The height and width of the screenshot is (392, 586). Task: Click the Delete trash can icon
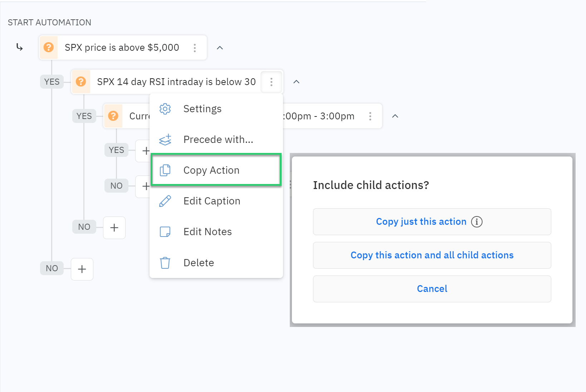pos(165,263)
